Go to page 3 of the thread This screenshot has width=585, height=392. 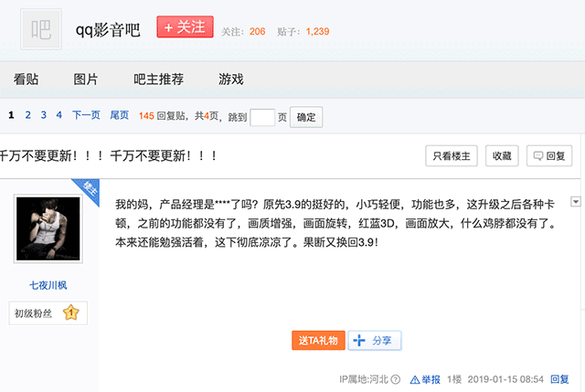pos(44,115)
